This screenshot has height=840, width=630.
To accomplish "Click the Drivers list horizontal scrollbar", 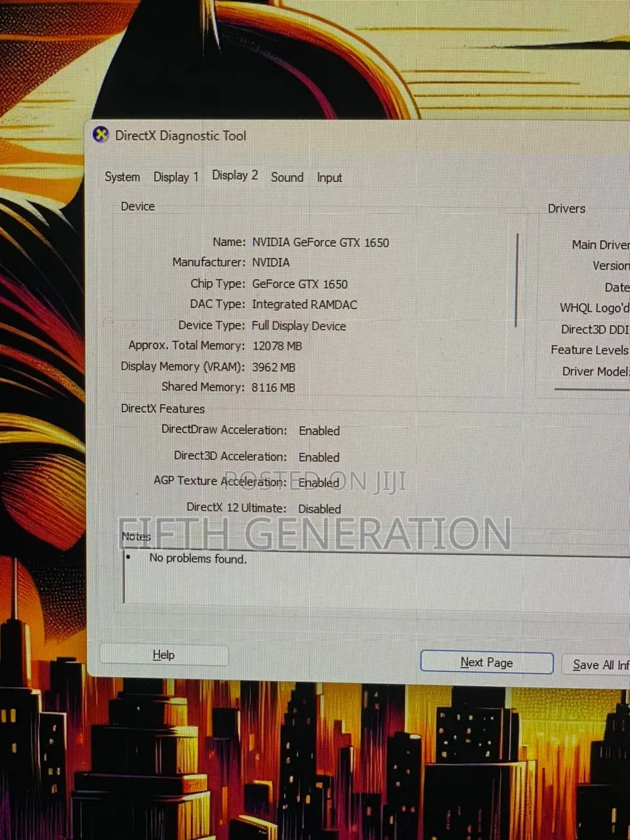I will coord(592,389).
